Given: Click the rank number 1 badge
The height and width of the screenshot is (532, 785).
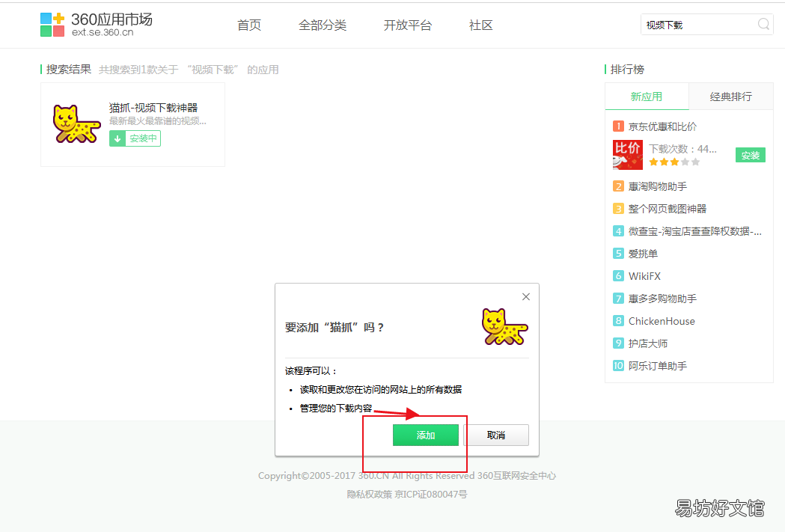Looking at the screenshot, I should click(x=618, y=126).
